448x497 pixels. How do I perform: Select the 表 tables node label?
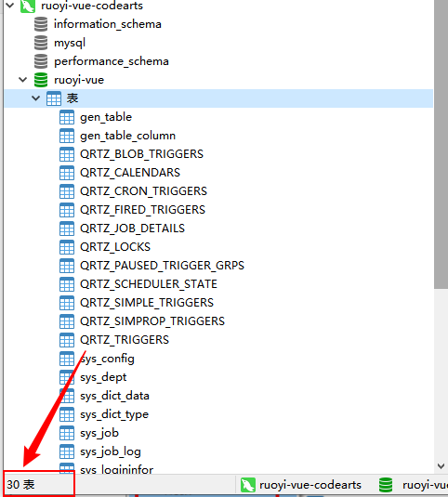click(x=72, y=98)
